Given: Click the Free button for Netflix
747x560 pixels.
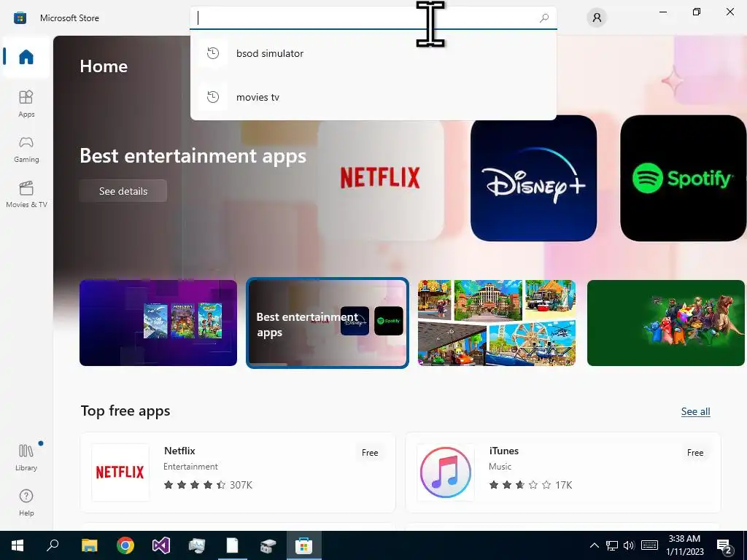Looking at the screenshot, I should pyautogui.click(x=370, y=452).
